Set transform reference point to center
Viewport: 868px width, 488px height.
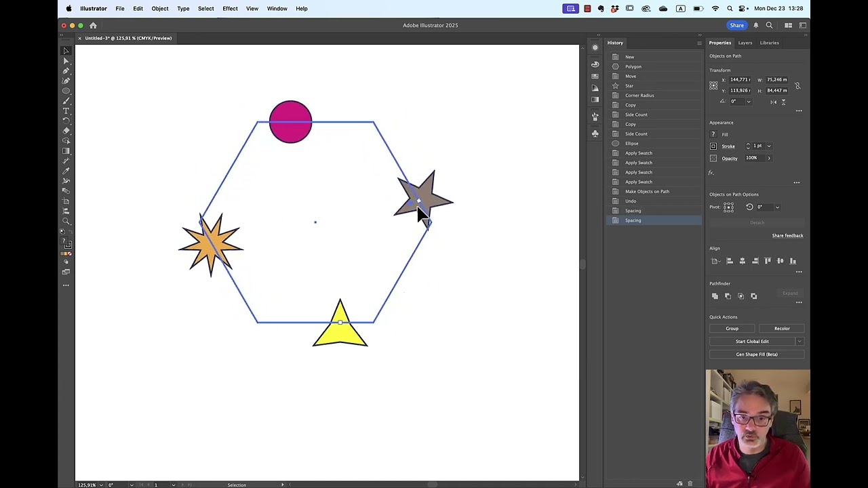tap(713, 85)
